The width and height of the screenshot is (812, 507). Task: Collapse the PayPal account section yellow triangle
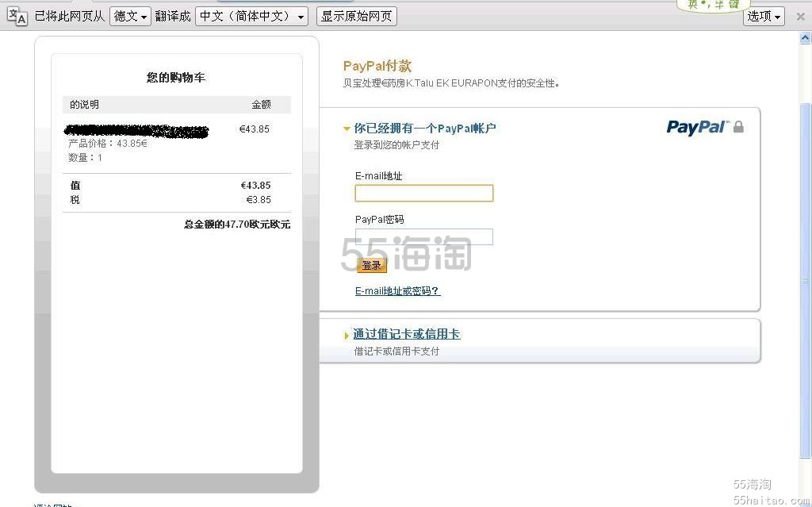(x=347, y=127)
